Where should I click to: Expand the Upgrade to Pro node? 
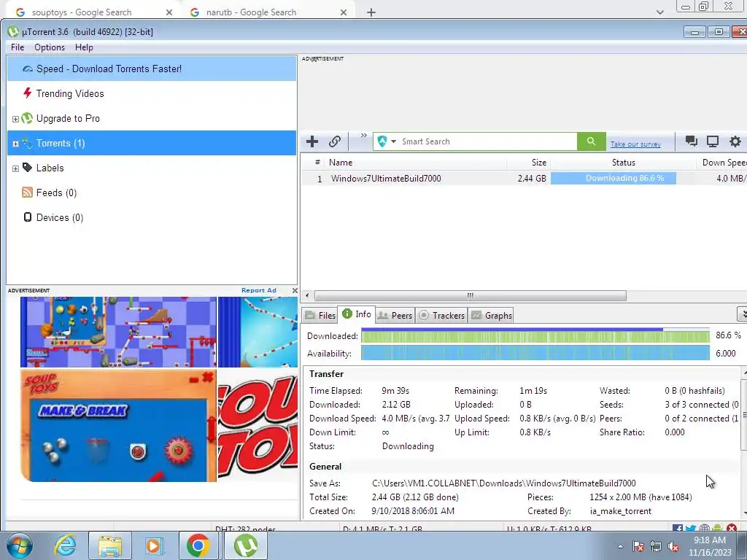click(15, 119)
